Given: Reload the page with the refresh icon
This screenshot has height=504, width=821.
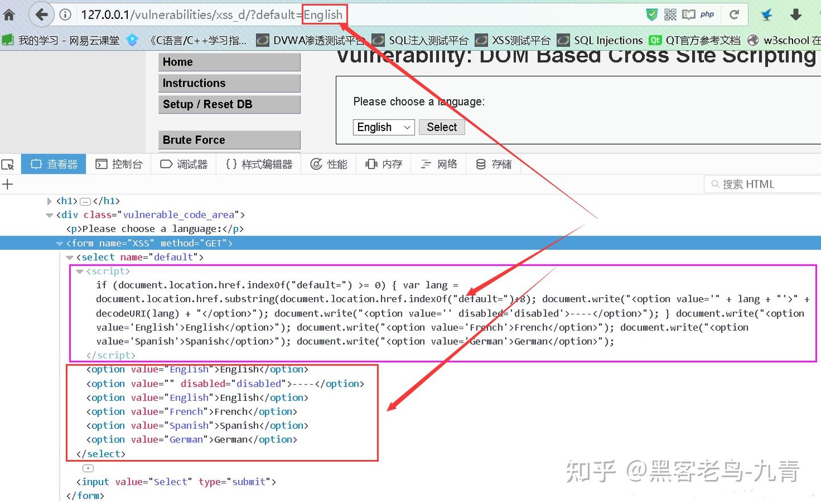Looking at the screenshot, I should point(734,15).
